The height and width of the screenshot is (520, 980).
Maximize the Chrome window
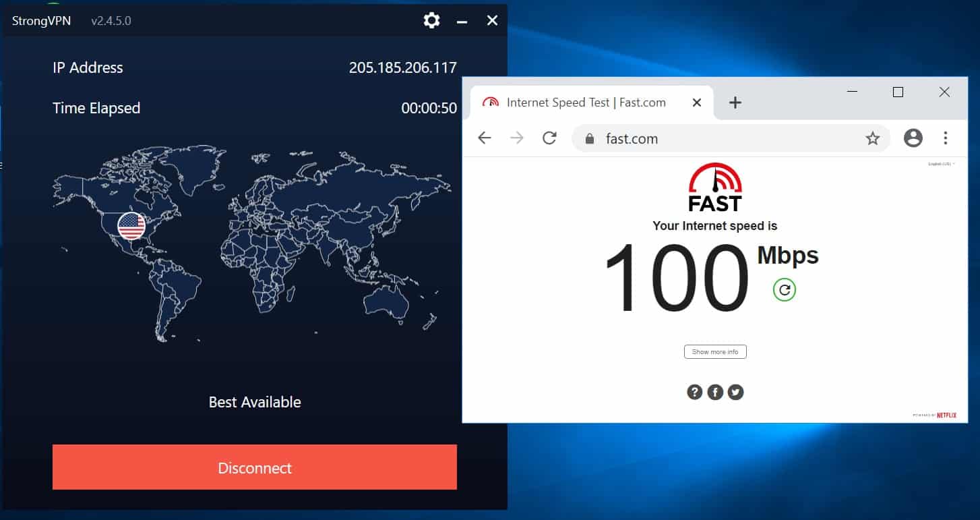(898, 92)
